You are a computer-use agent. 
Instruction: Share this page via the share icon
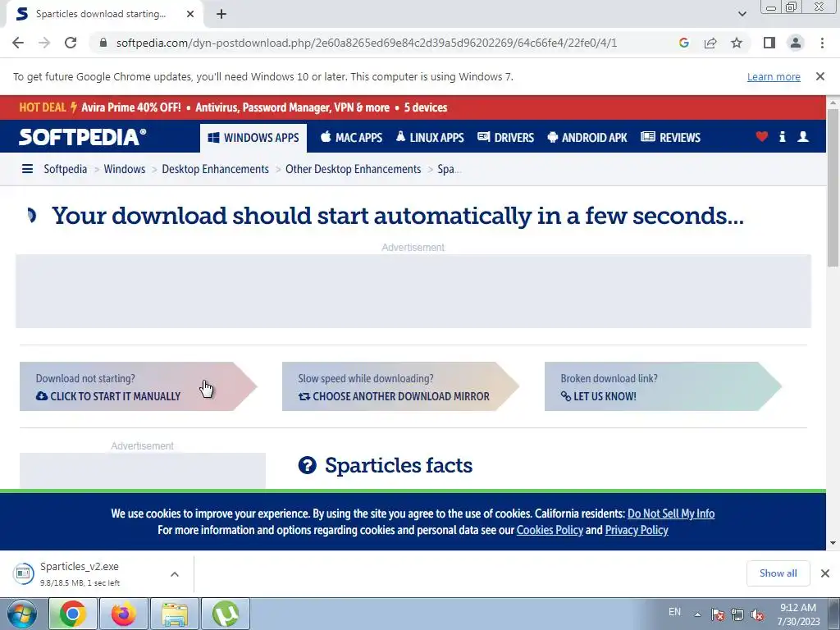pyautogui.click(x=710, y=43)
